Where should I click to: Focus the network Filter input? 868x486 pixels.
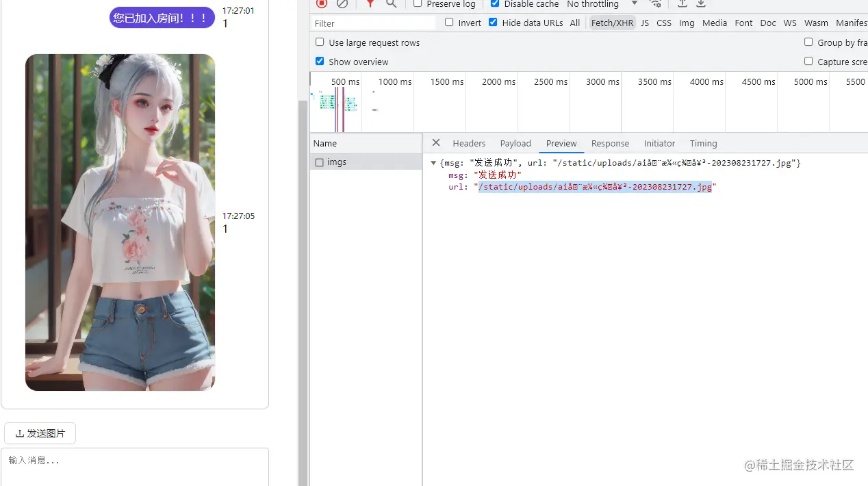(373, 23)
